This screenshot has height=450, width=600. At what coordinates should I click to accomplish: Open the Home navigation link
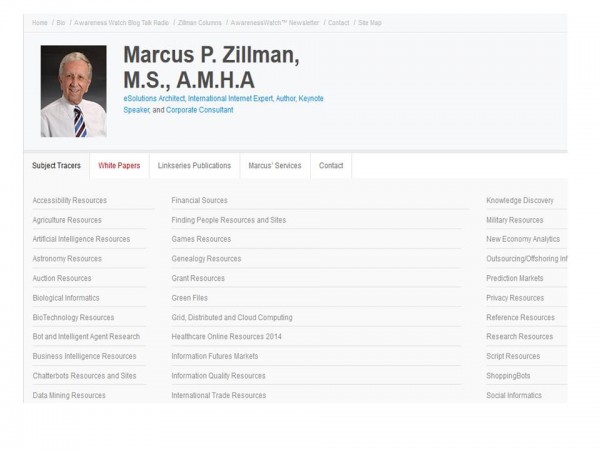click(x=39, y=23)
